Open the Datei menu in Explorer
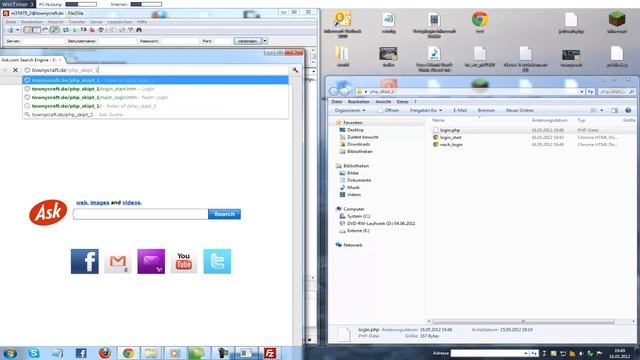640x360 pixels. (x=337, y=102)
